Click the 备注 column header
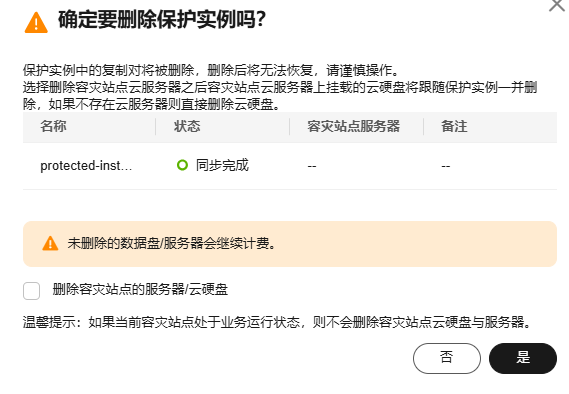Viewport: 569px width, 394px height. pyautogui.click(x=454, y=127)
